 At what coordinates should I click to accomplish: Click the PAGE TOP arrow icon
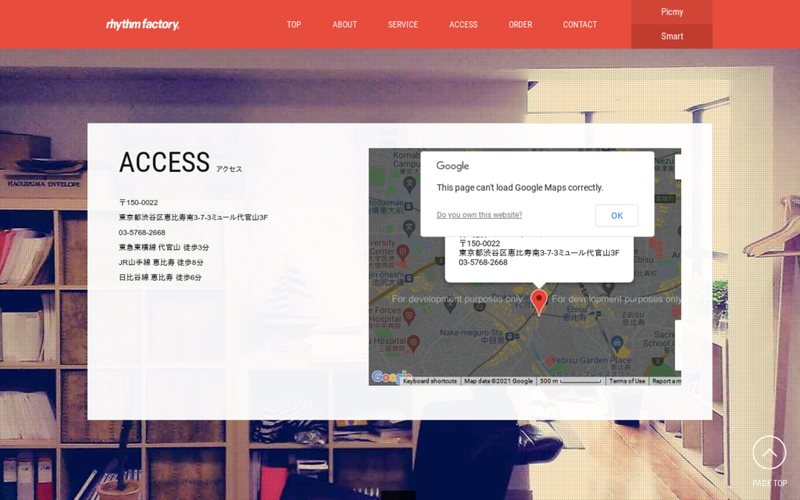tap(769, 453)
